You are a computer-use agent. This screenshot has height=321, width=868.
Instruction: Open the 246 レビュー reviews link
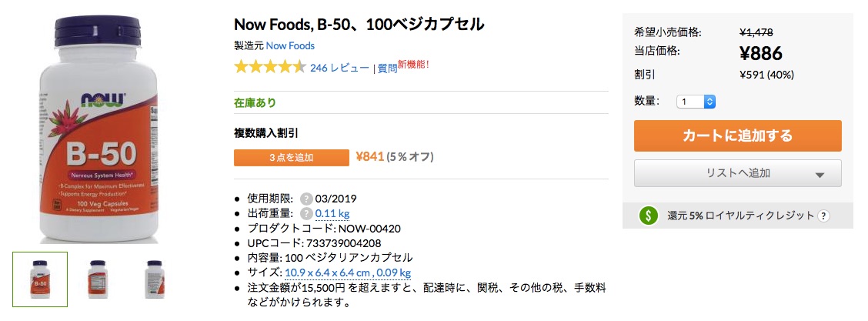pos(339,68)
